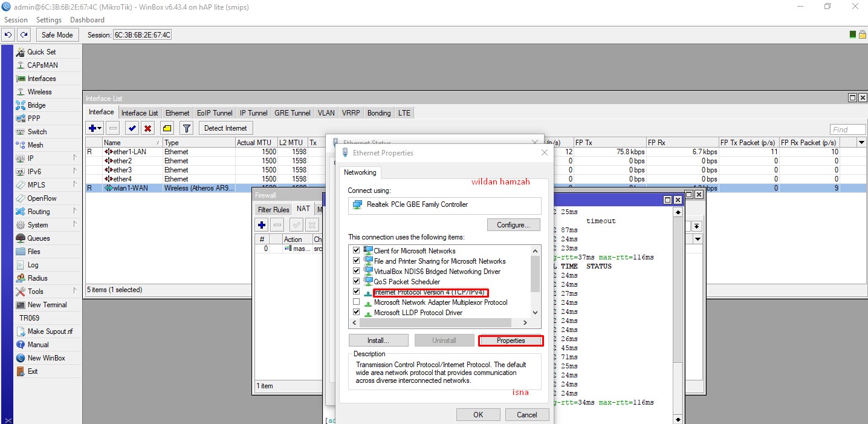Open the Dashboard menu
Viewport: 868px width, 424px height.
[x=87, y=20]
